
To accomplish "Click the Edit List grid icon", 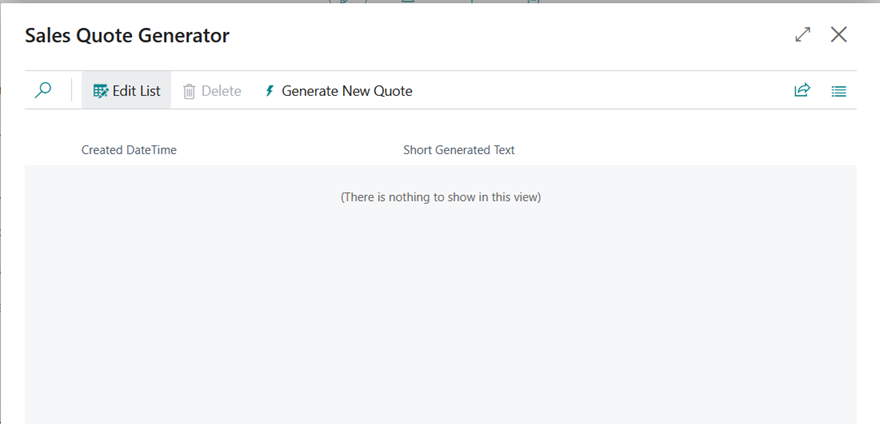I will [100, 91].
